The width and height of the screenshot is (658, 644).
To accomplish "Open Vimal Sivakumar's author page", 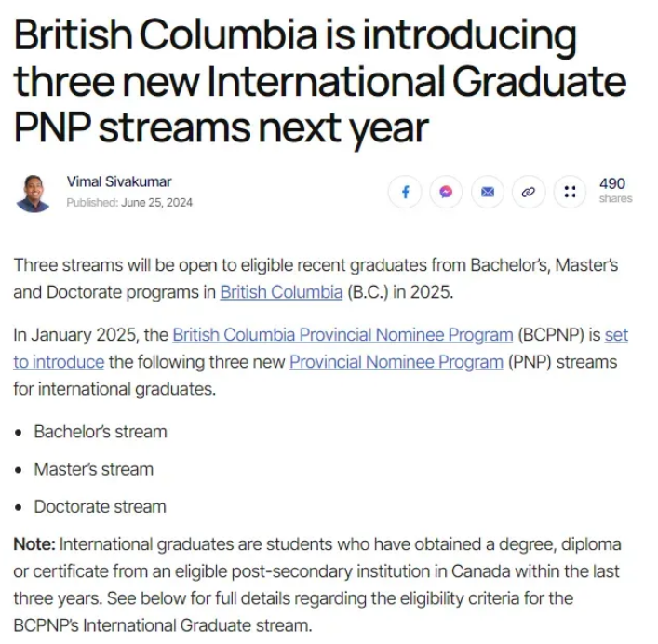I will tap(119, 181).
